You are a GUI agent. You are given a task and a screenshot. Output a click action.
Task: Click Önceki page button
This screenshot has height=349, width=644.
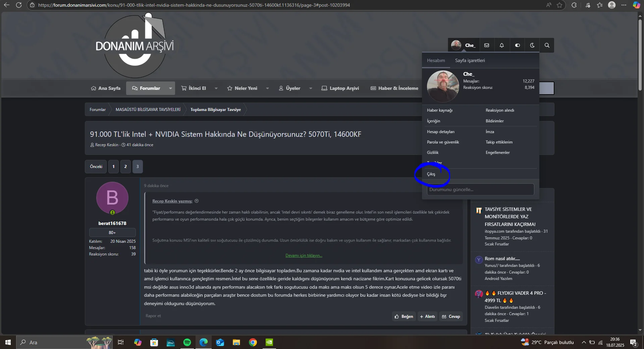(96, 167)
